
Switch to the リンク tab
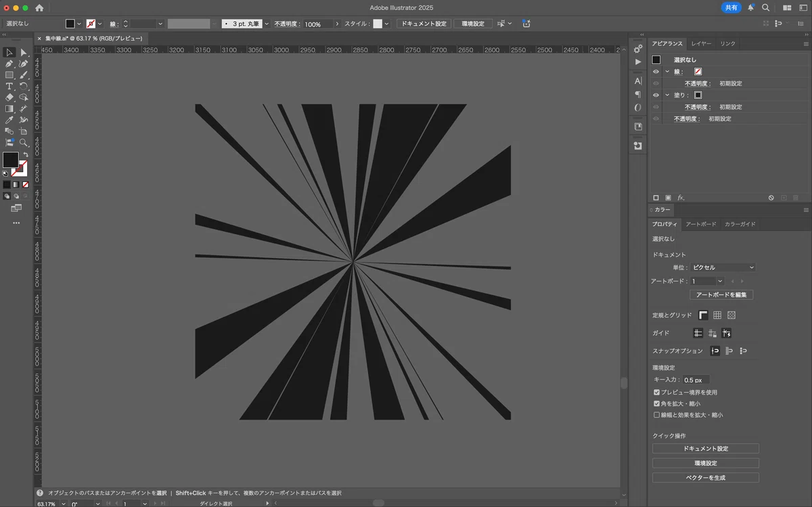tap(727, 43)
